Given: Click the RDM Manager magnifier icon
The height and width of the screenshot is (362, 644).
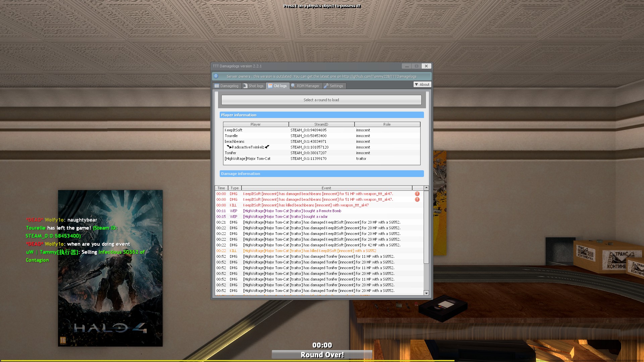Looking at the screenshot, I should pos(293,86).
